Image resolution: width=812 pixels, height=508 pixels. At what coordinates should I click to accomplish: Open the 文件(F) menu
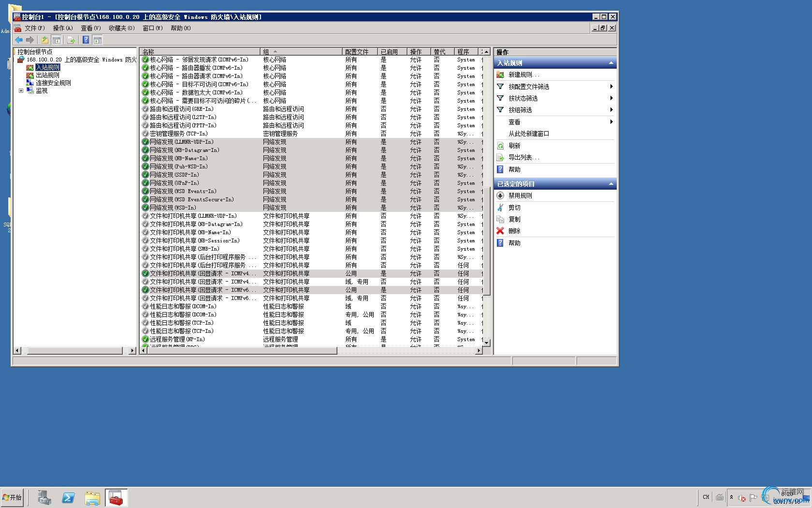(34, 28)
